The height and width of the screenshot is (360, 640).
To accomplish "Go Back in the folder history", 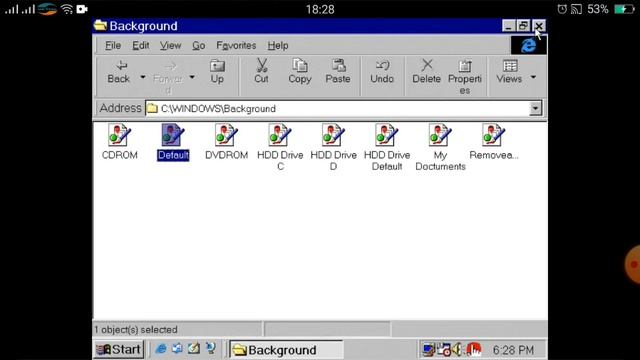I will (x=118, y=72).
